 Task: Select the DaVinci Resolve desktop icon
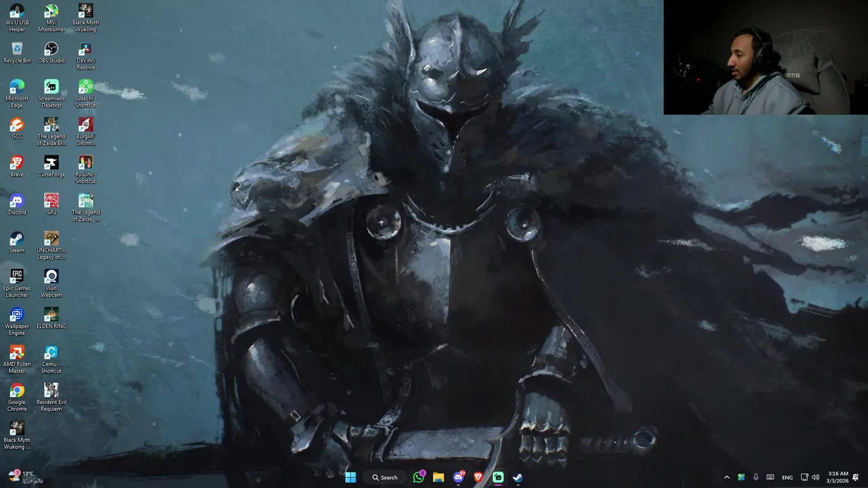coord(85,56)
